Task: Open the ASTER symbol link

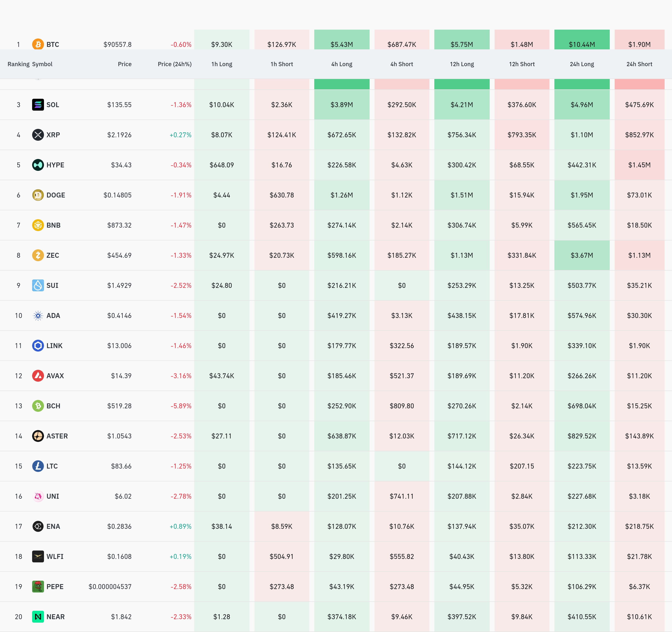Action: [x=57, y=436]
